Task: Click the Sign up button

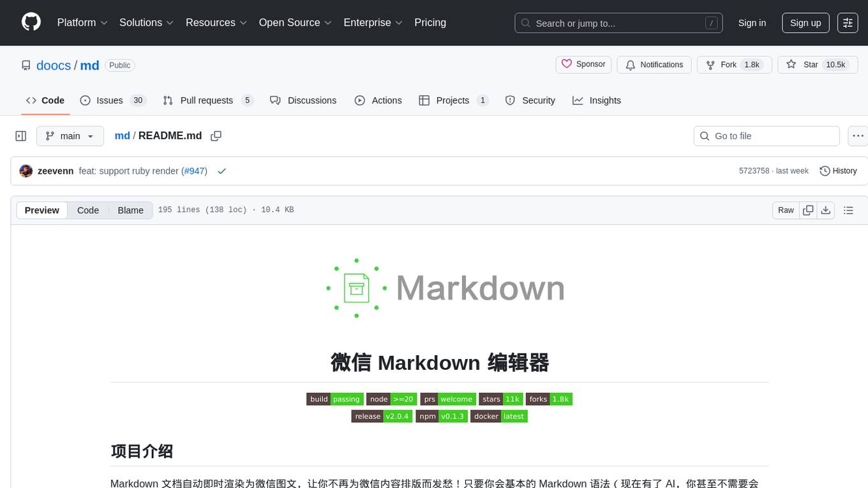Action: point(805,22)
